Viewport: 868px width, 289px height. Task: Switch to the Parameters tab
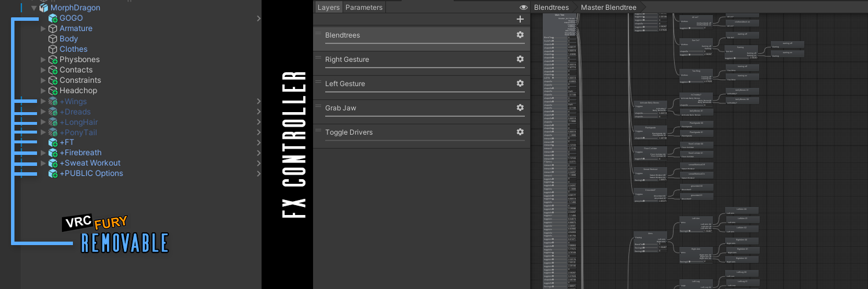click(363, 8)
